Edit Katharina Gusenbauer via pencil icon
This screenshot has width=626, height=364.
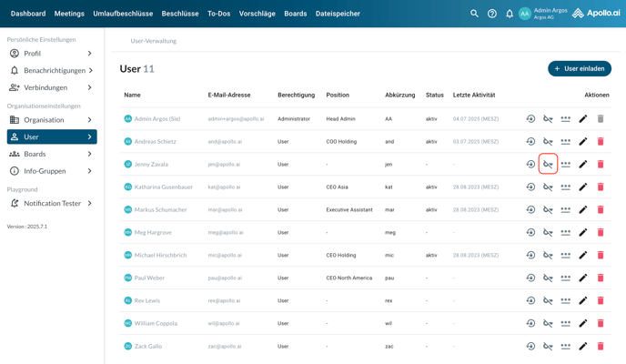583,187
